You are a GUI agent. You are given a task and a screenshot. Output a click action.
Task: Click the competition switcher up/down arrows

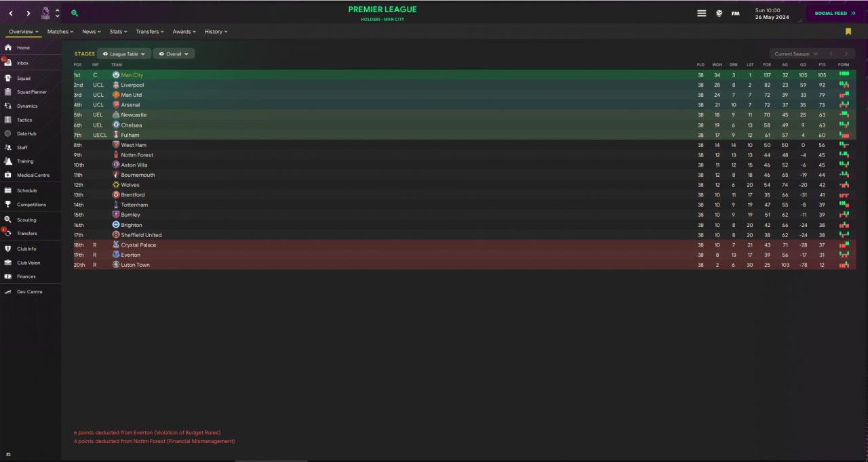(x=57, y=13)
